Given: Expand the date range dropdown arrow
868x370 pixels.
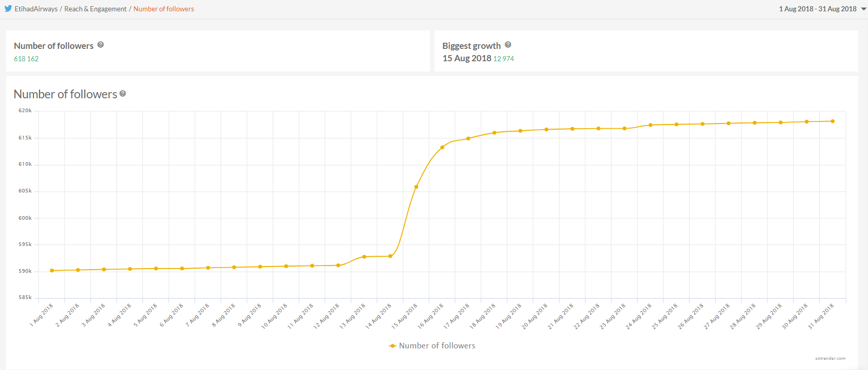Looking at the screenshot, I should [x=863, y=9].
